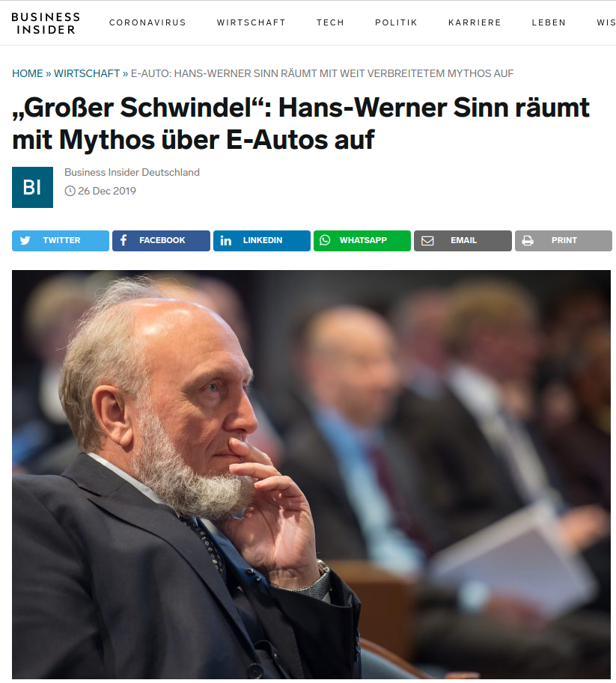
Task: Click the article's main photo
Action: 311,475
